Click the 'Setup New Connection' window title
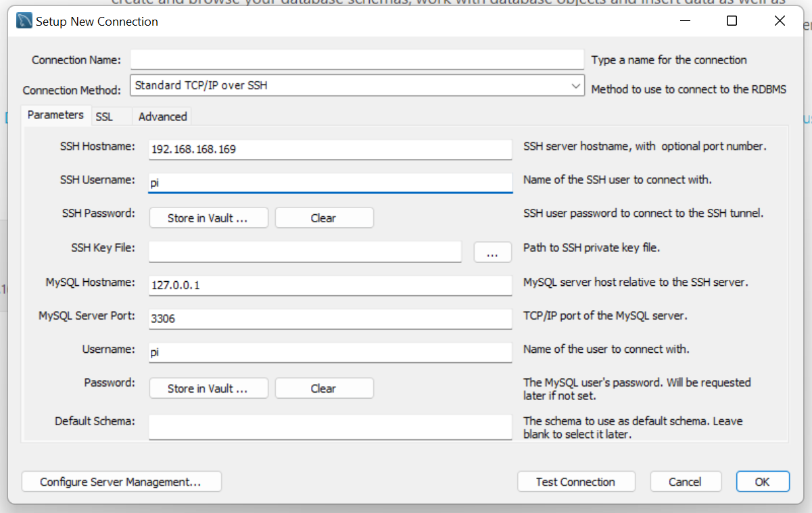812x513 pixels. click(x=97, y=22)
